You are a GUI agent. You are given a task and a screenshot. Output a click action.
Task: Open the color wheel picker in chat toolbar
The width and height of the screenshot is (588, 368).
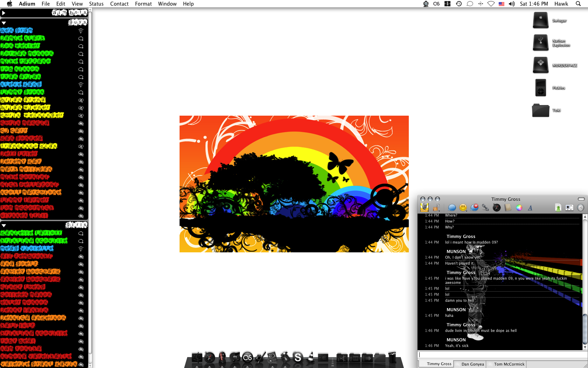point(519,207)
